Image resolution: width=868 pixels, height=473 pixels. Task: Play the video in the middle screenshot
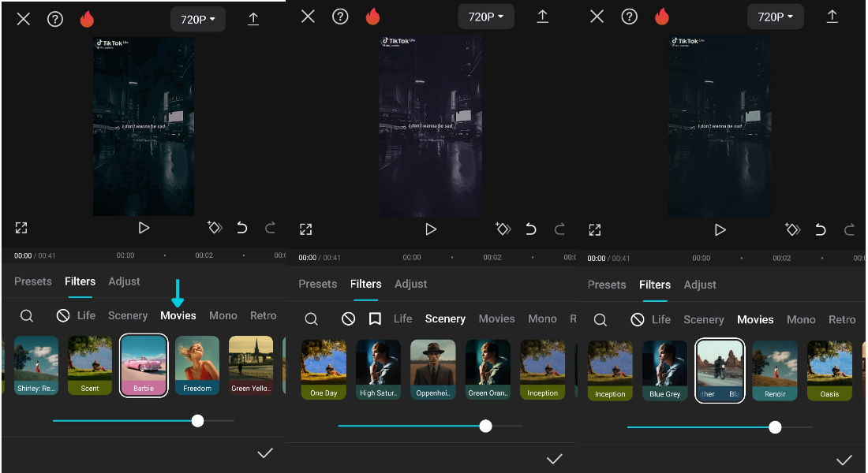pos(431,229)
